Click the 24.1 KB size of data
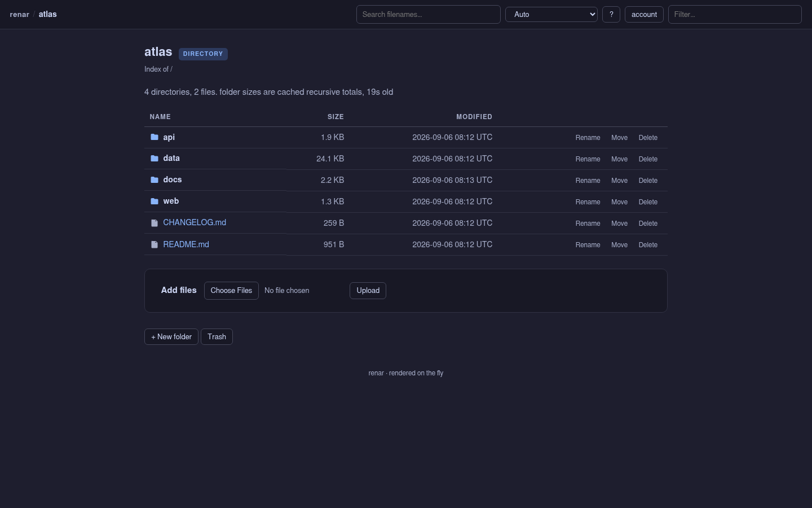Image resolution: width=812 pixels, height=508 pixels. click(330, 159)
